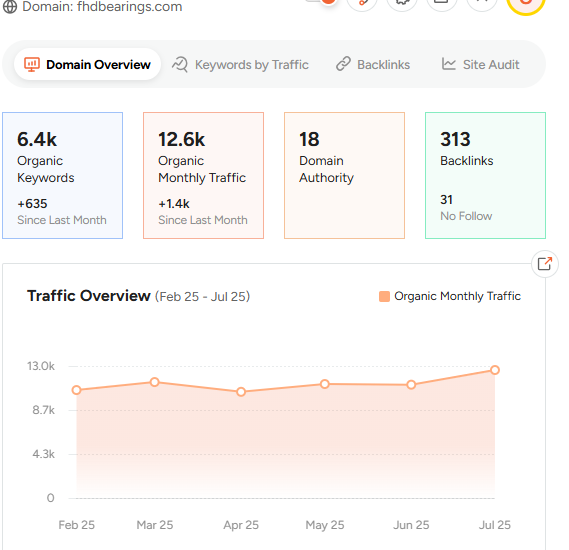The image size is (569, 550).
Task: Click the Backlinks chain link icon
Action: pos(343,64)
